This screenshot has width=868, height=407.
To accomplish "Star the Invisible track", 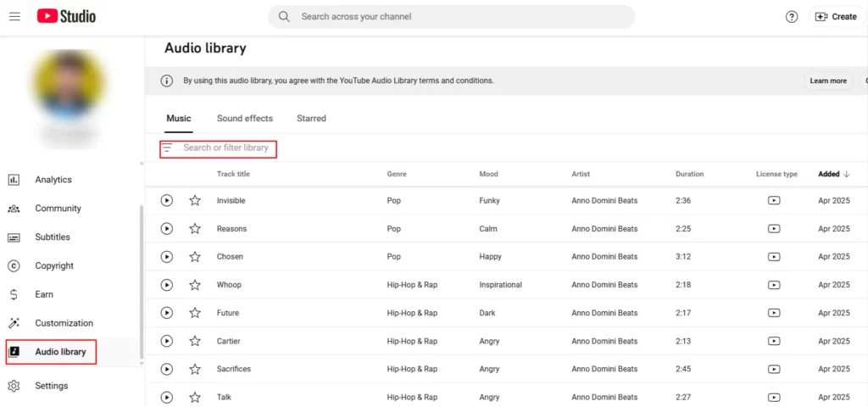I will pyautogui.click(x=195, y=200).
